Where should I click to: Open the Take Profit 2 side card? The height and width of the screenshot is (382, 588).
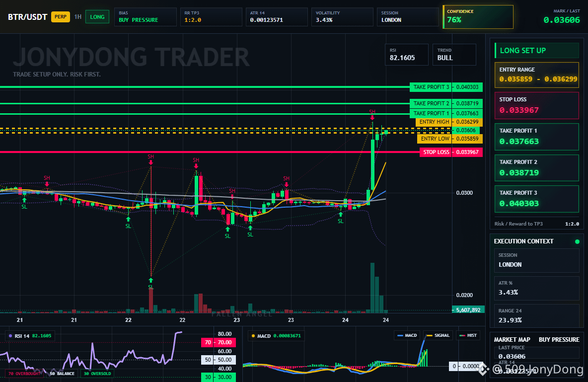537,168
